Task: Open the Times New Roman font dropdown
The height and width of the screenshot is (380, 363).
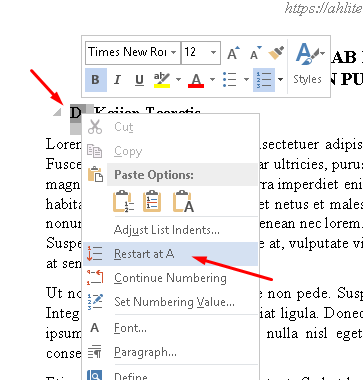Action: tap(174, 52)
